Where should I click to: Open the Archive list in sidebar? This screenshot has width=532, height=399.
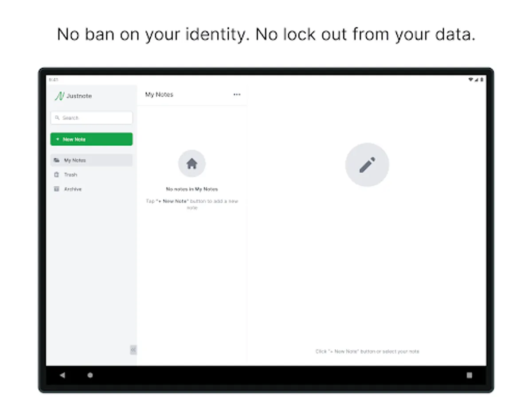click(91, 189)
